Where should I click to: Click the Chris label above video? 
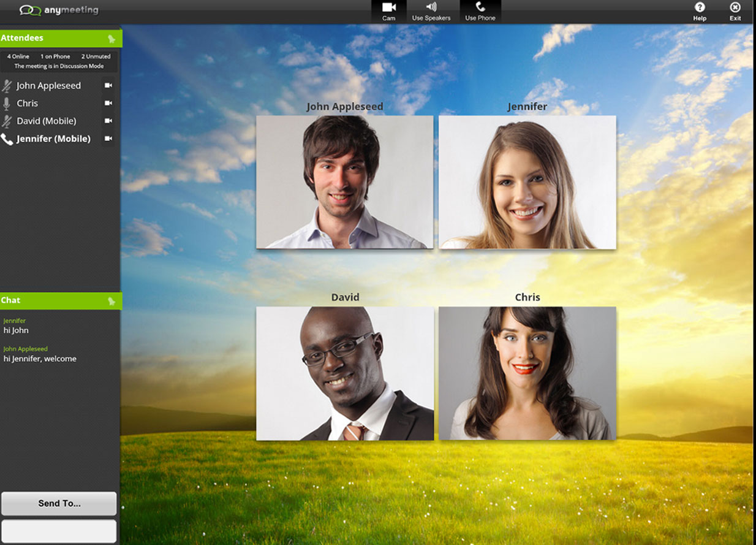527,297
